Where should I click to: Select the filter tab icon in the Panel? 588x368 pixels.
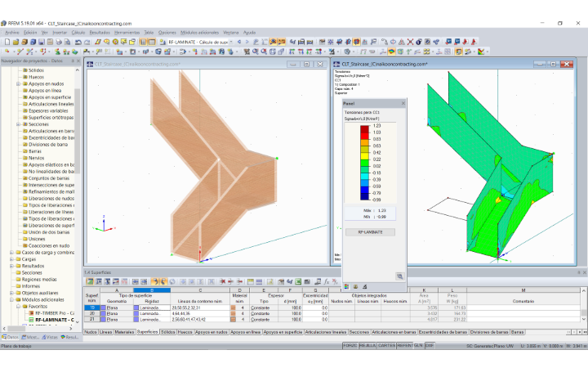tap(364, 287)
